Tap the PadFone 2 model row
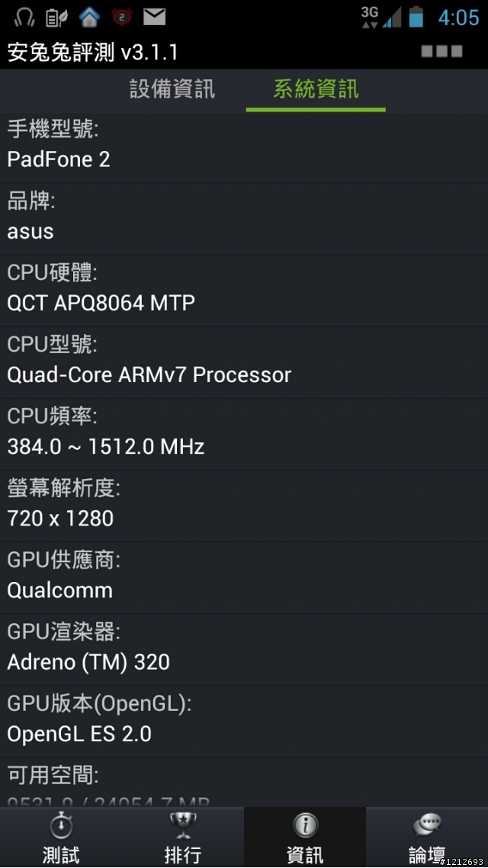This screenshot has height=868, width=488. [x=244, y=146]
